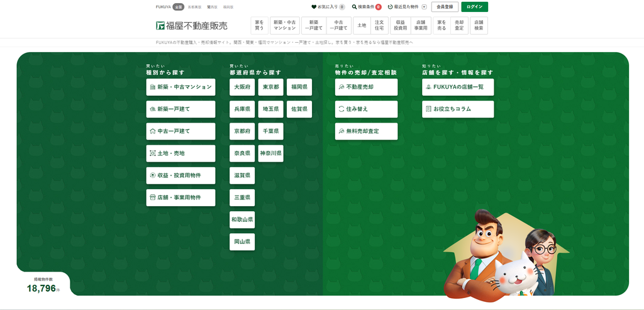Image resolution: width=644 pixels, height=310 pixels.
Task: Select 東京都 prefecture
Action: coord(270,87)
